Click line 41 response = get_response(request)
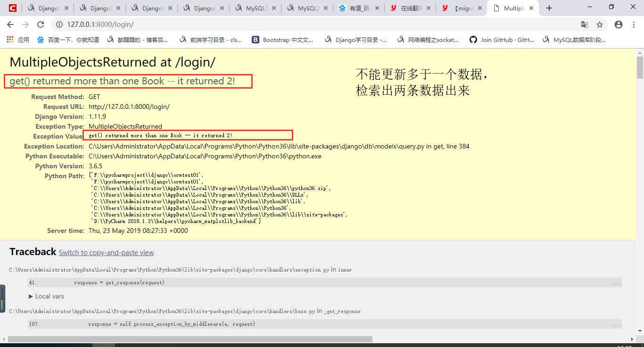This screenshot has width=644, height=347. point(119,282)
